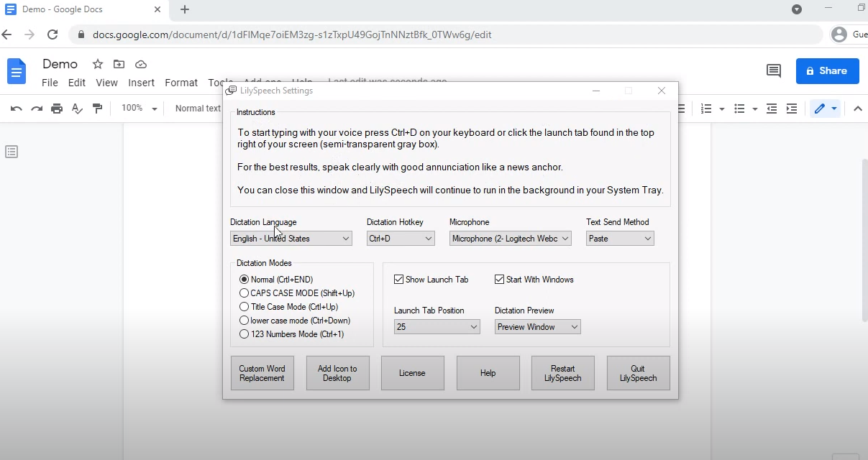Select Normal (Ctrl+END) dictation mode
The width and height of the screenshot is (868, 460).
(245, 280)
